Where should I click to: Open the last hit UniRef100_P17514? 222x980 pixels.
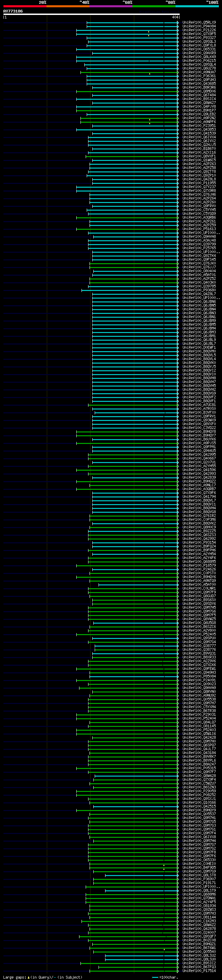point(199,971)
